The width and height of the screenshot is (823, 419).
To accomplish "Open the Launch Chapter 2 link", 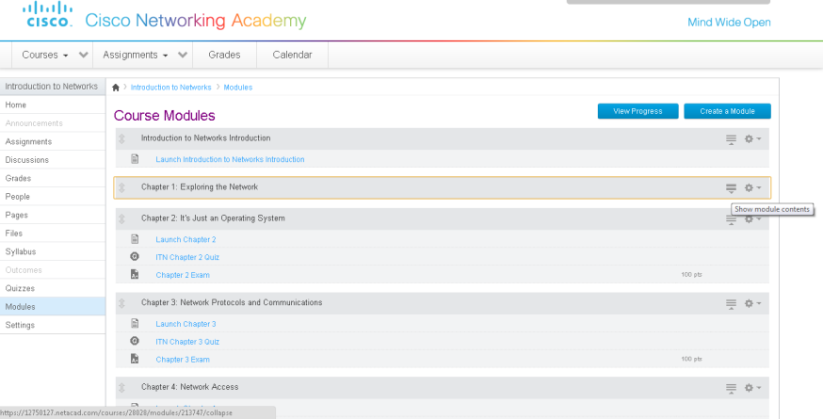I will (x=186, y=240).
